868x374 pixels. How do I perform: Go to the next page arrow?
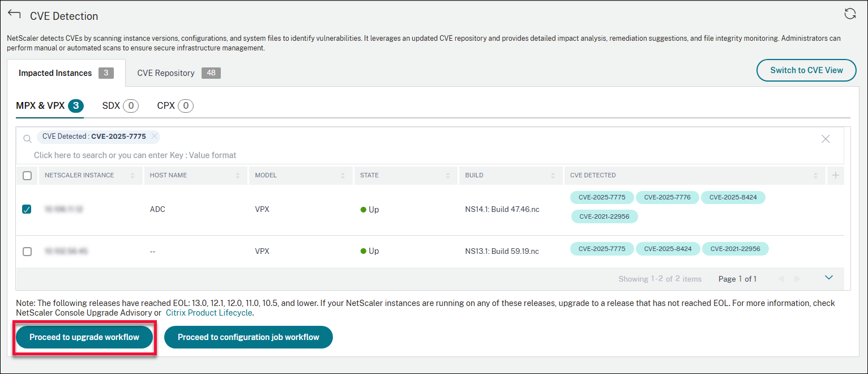pyautogui.click(x=797, y=279)
